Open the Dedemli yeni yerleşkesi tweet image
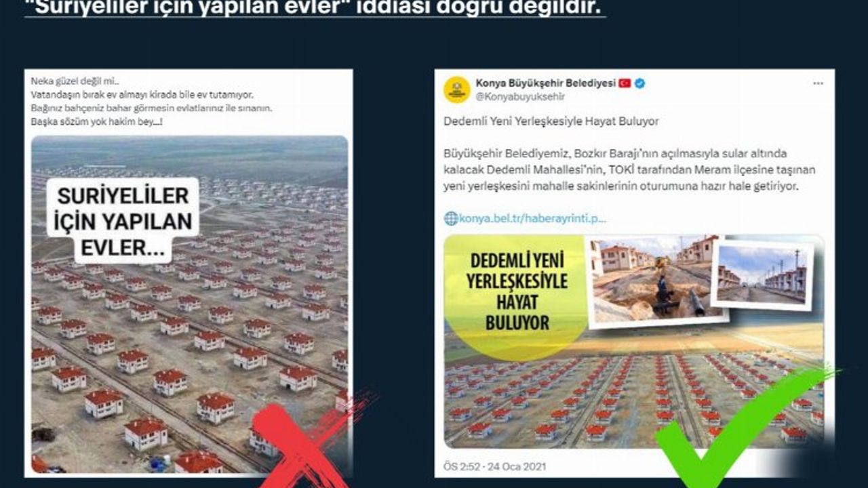 pos(634,342)
